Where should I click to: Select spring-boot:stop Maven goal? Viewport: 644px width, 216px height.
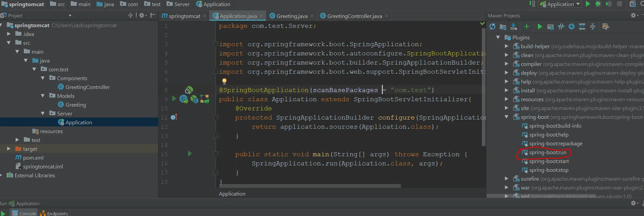pyautogui.click(x=545, y=170)
